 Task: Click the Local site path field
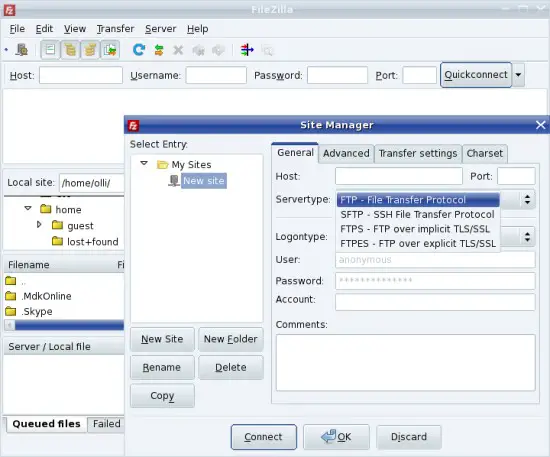coord(91,183)
